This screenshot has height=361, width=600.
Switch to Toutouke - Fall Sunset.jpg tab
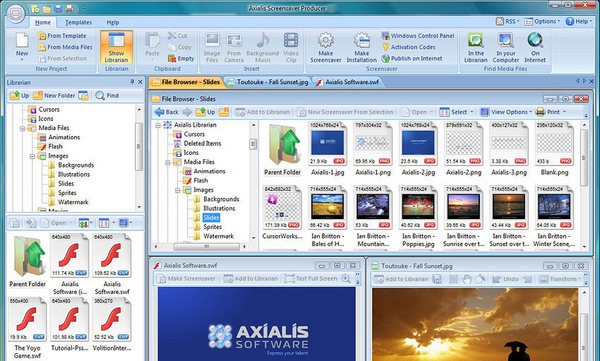point(268,82)
